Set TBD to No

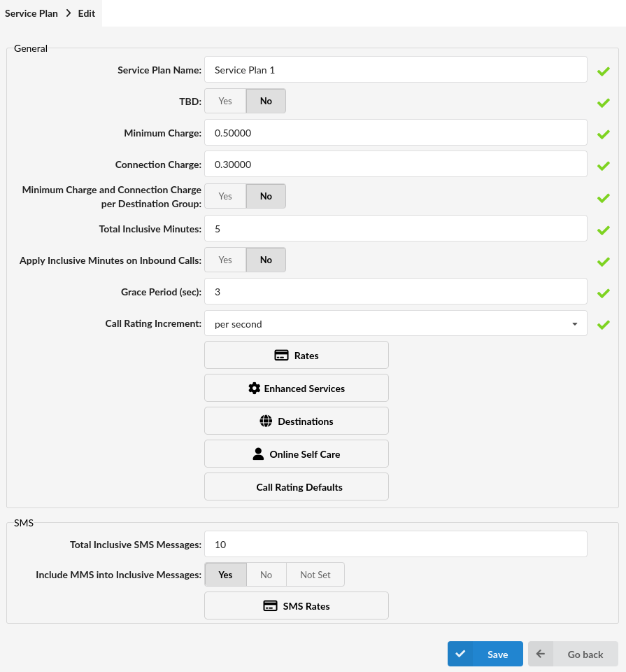point(266,101)
